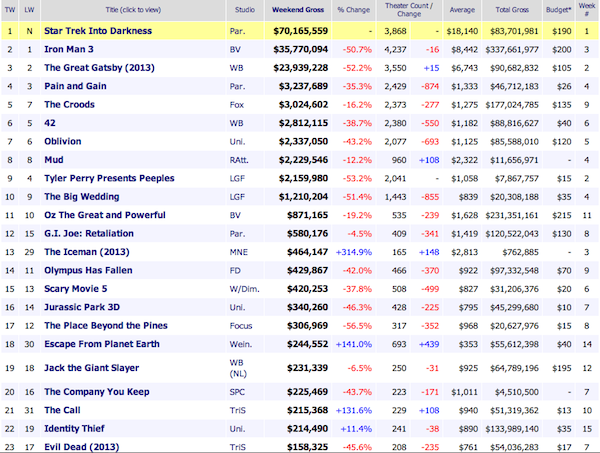Open the Iron Man 3 title link
The width and height of the screenshot is (600, 453).
click(69, 49)
